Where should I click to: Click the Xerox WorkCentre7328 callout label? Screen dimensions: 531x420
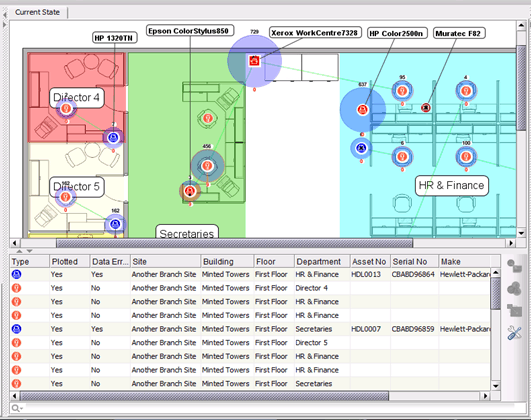pos(315,33)
